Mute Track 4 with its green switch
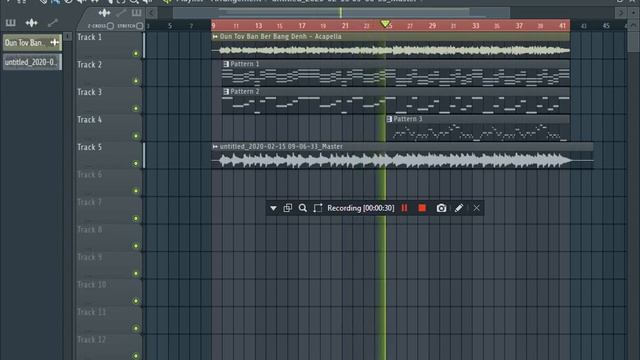Viewport: 640px width, 360px height. click(x=136, y=136)
